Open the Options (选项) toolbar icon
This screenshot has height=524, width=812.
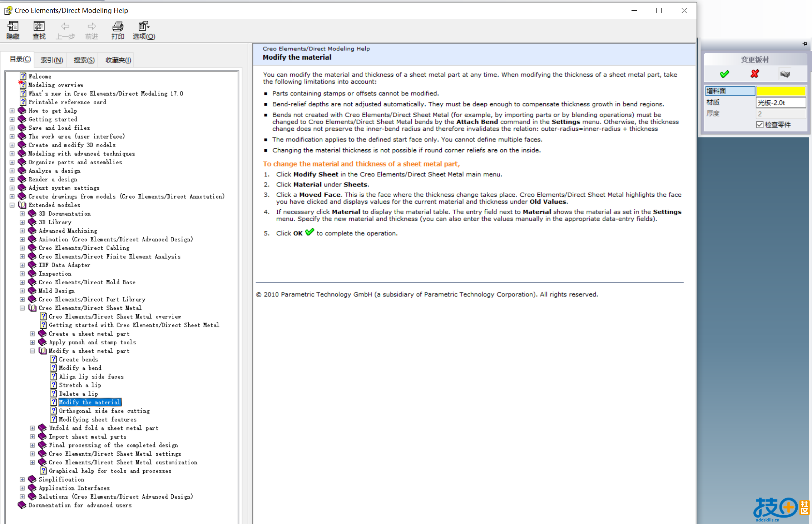[x=144, y=26]
